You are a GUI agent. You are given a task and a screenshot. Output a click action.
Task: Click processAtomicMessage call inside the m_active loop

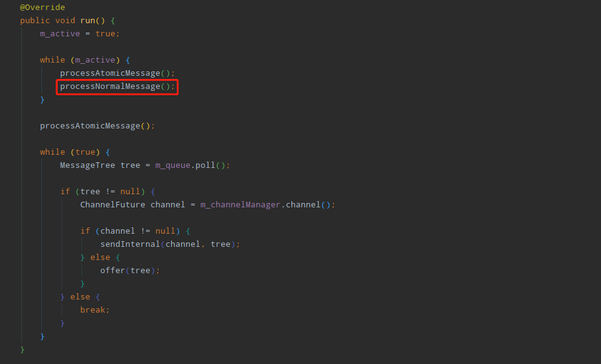(x=110, y=73)
